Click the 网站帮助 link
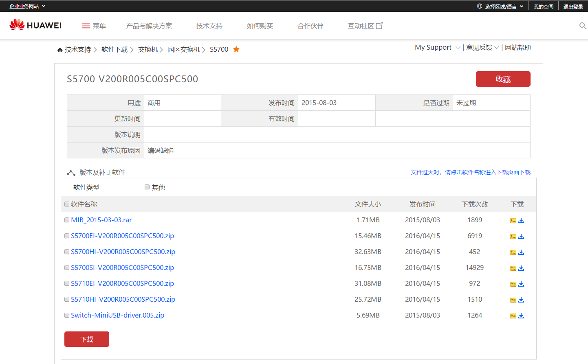Image resolution: width=588 pixels, height=364 pixels. (518, 47)
